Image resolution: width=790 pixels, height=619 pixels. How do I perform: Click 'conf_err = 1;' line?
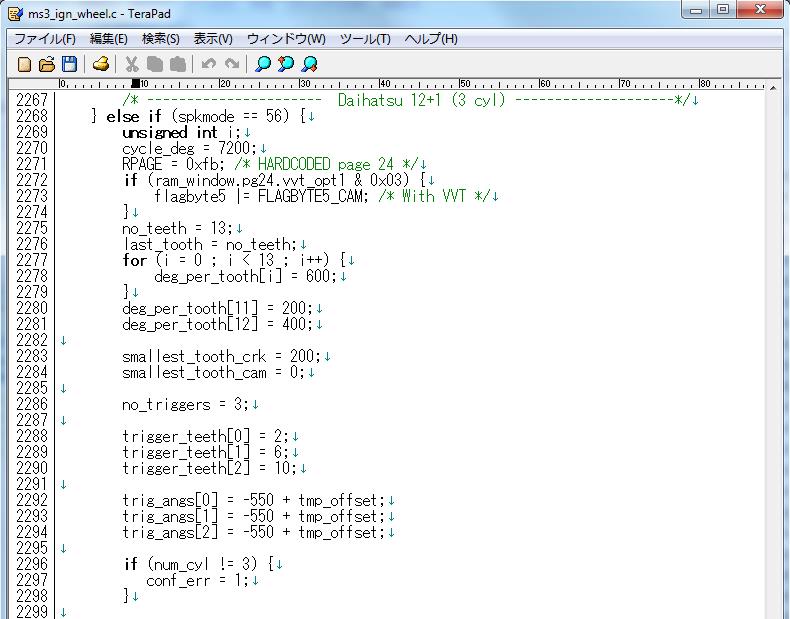(198, 580)
